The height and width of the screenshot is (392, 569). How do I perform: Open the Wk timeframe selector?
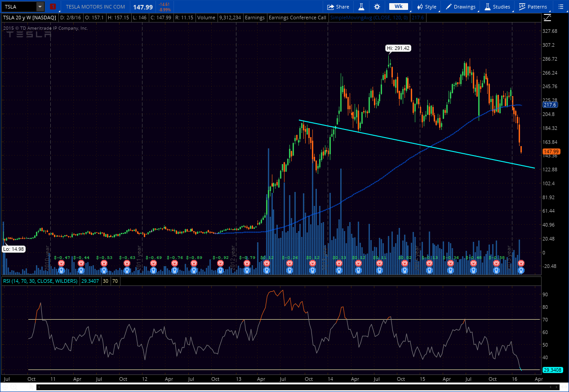tap(398, 7)
